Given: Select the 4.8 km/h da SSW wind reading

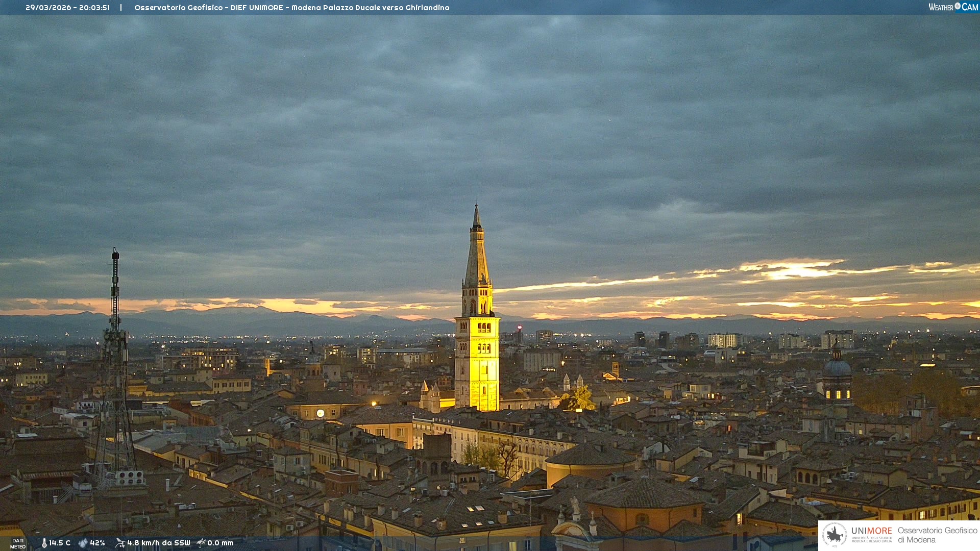Looking at the screenshot, I should click(158, 543).
